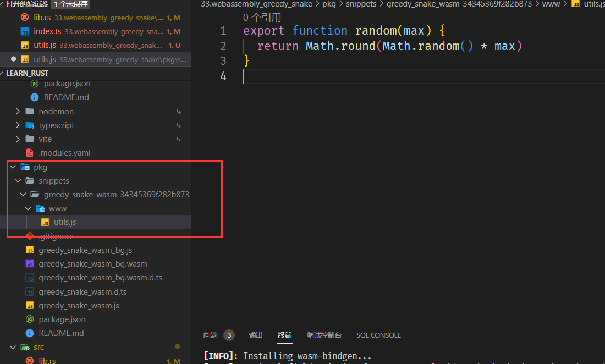Screen dimensions: 605x364
Task: Click the vite folder icon
Action: click(x=30, y=139)
